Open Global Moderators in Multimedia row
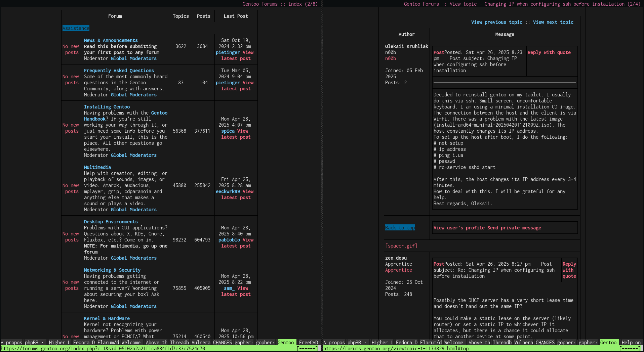 tap(133, 210)
